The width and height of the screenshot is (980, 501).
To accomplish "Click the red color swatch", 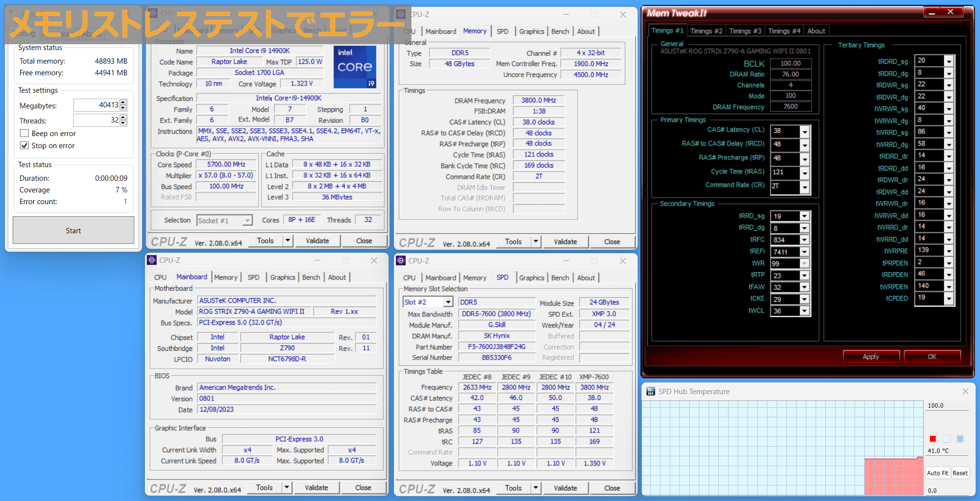I will pyautogui.click(x=932, y=439).
